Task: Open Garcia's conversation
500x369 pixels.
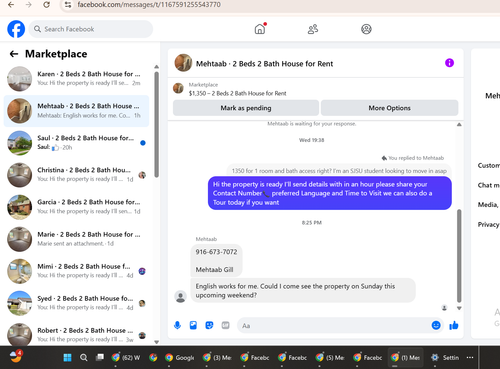Action: click(76, 207)
